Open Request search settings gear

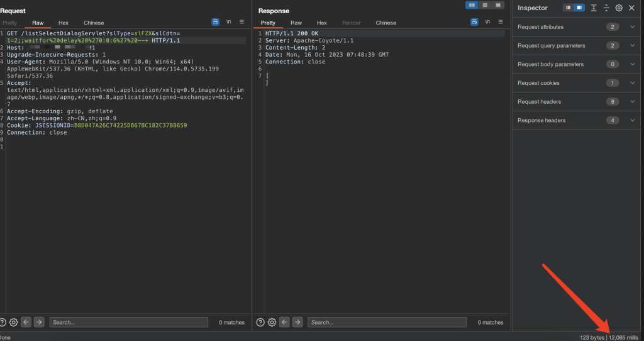click(14, 323)
